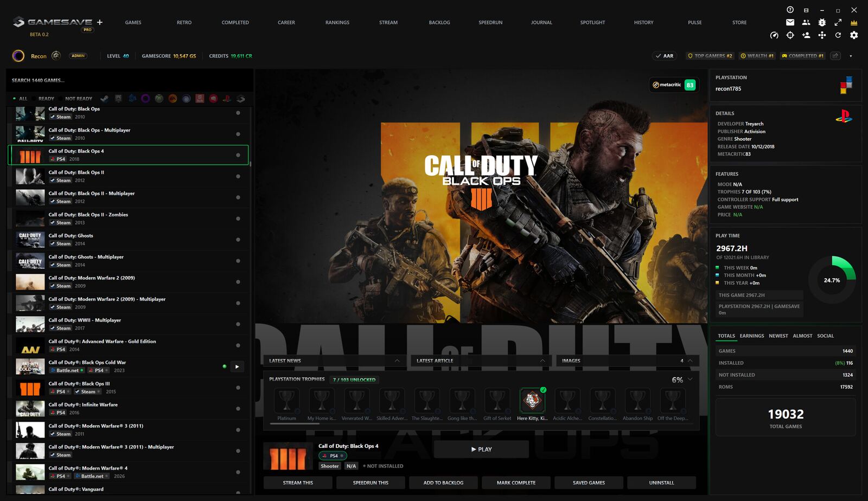Collapse the Latest Article panel

542,361
